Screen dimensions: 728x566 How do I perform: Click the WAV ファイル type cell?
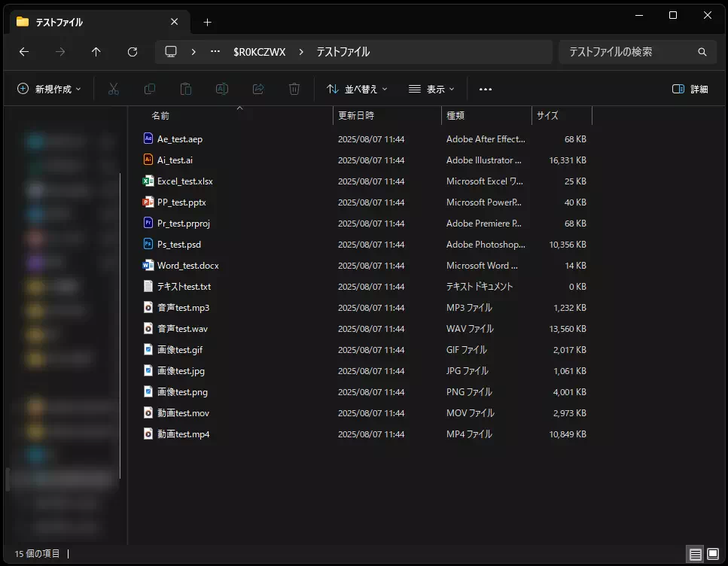coord(470,328)
